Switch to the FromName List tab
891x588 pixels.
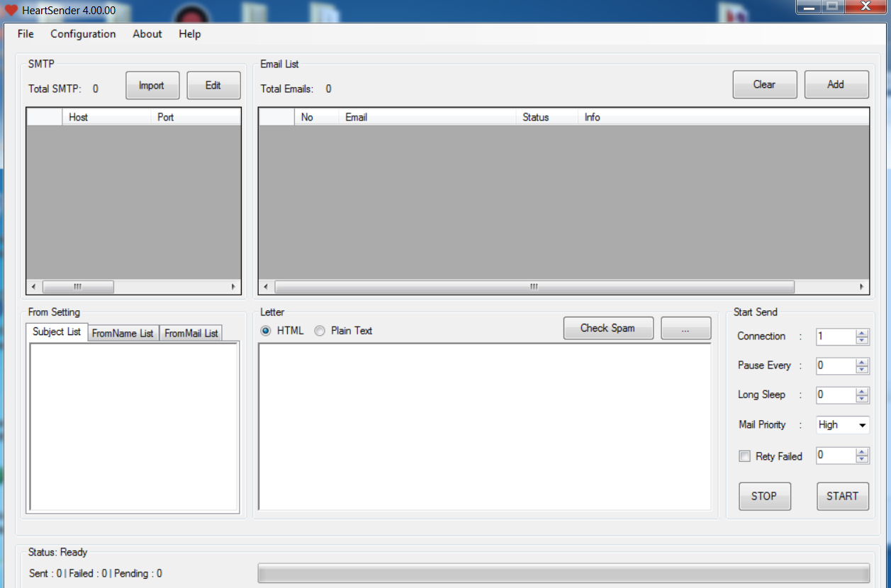[x=123, y=333]
